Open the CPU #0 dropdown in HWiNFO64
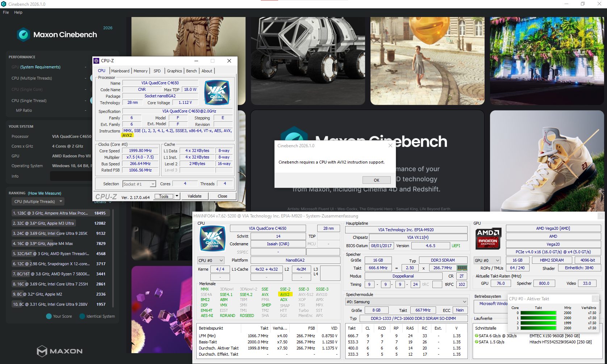Image resolution: width=607 pixels, height=364 pixels. (x=211, y=261)
